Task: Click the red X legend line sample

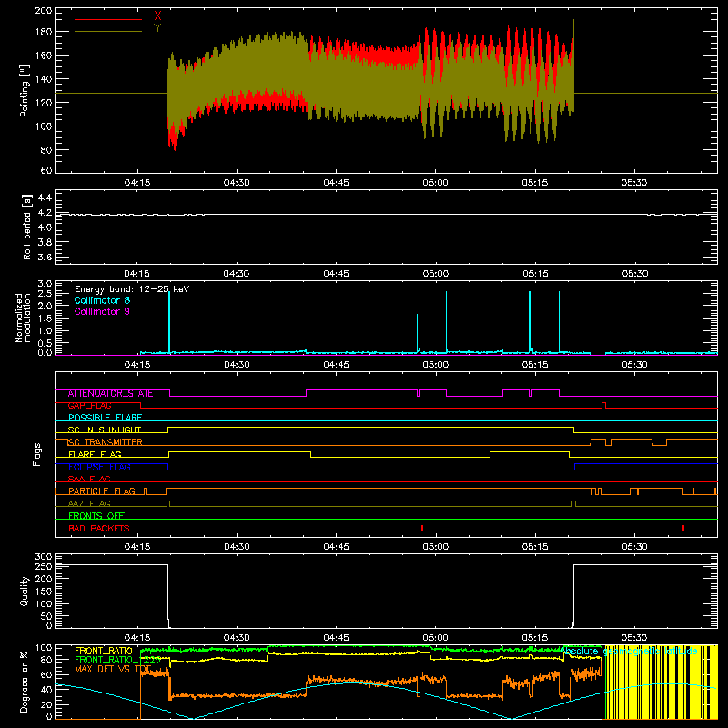Action: [108, 19]
